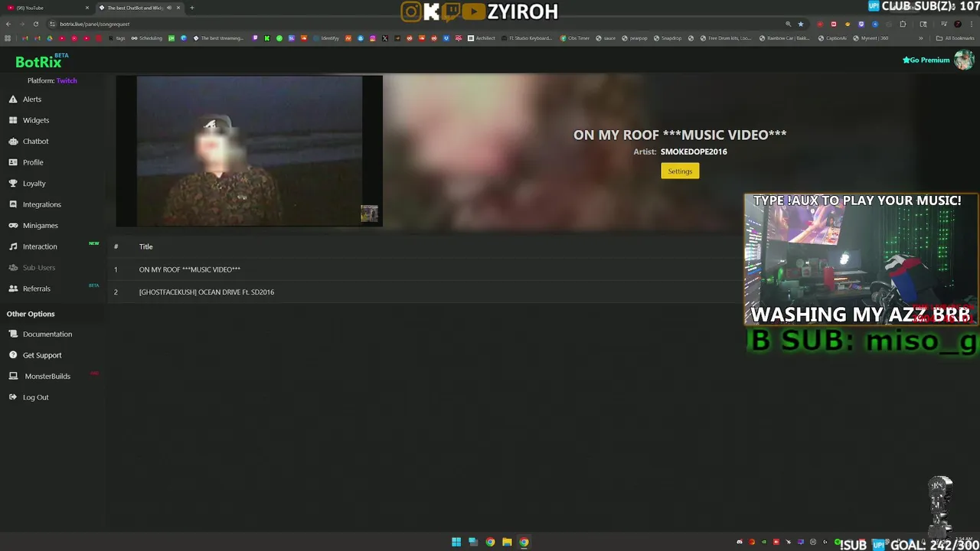Open the zoom magnifier in address bar
Screen dimensions: 980x551
(x=788, y=24)
